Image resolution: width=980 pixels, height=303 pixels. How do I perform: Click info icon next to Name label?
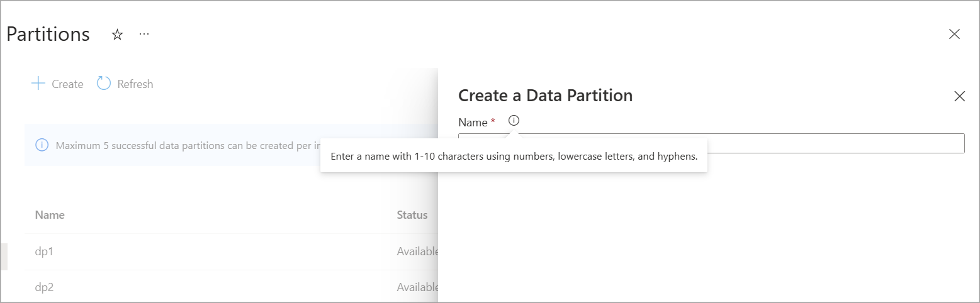click(514, 121)
